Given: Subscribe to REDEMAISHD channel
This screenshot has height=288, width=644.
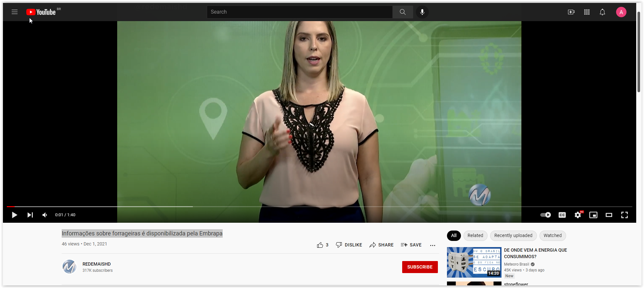Looking at the screenshot, I should [x=420, y=267].
